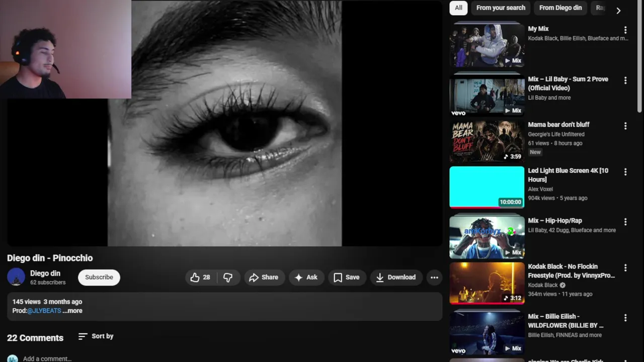Open options for Led Light Blue Screen video
The image size is (644, 362).
625,172
